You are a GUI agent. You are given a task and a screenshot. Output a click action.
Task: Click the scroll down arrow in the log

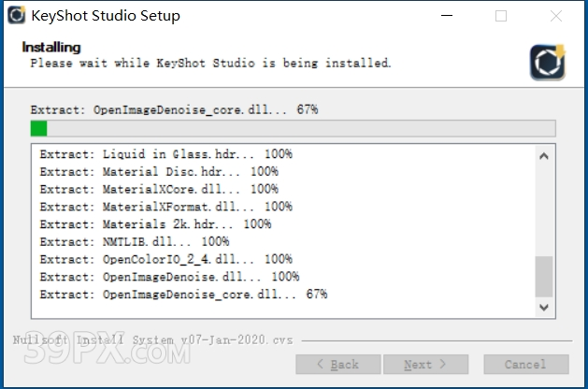[x=544, y=306]
